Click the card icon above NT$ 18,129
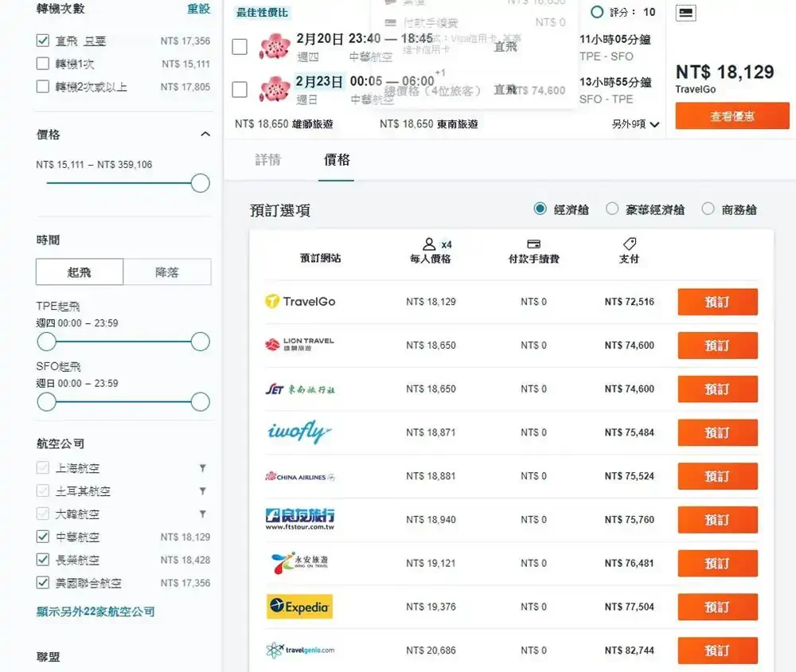 click(x=686, y=13)
